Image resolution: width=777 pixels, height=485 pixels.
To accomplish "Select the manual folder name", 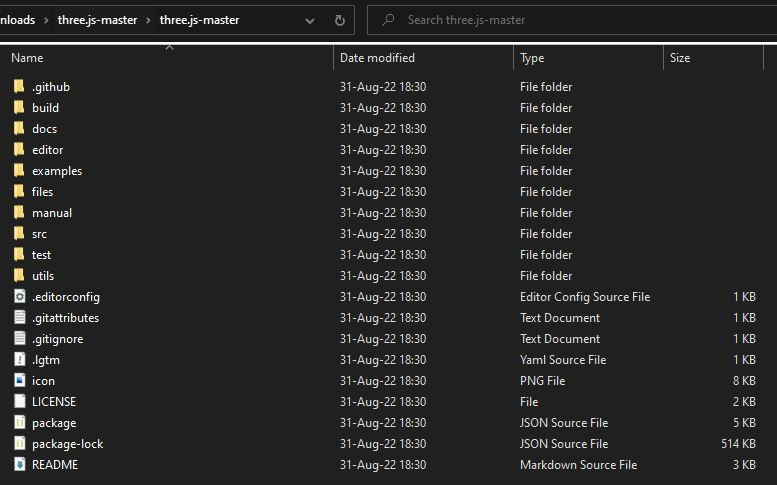I will tap(52, 213).
